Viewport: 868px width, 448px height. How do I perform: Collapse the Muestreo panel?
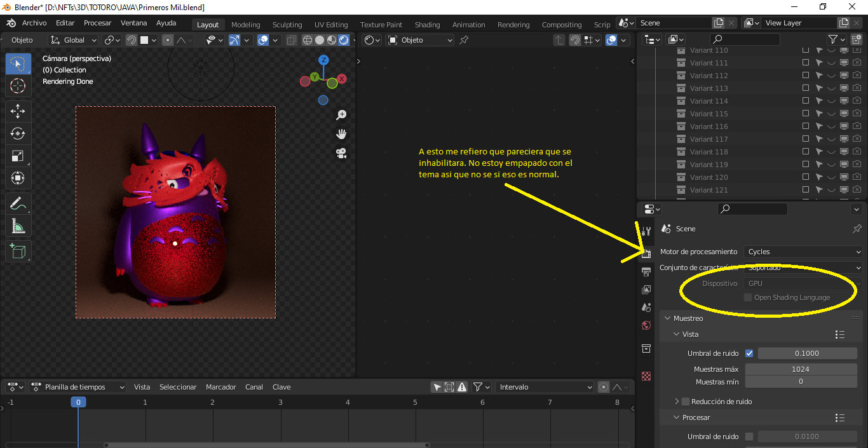[x=668, y=318]
